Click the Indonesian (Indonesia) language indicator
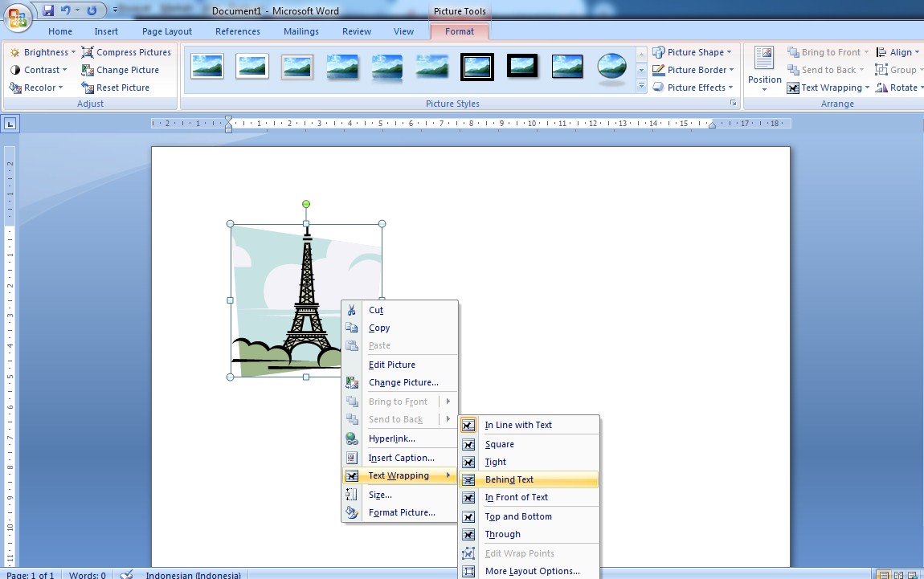Screen dimensions: 924x579 coord(194,575)
